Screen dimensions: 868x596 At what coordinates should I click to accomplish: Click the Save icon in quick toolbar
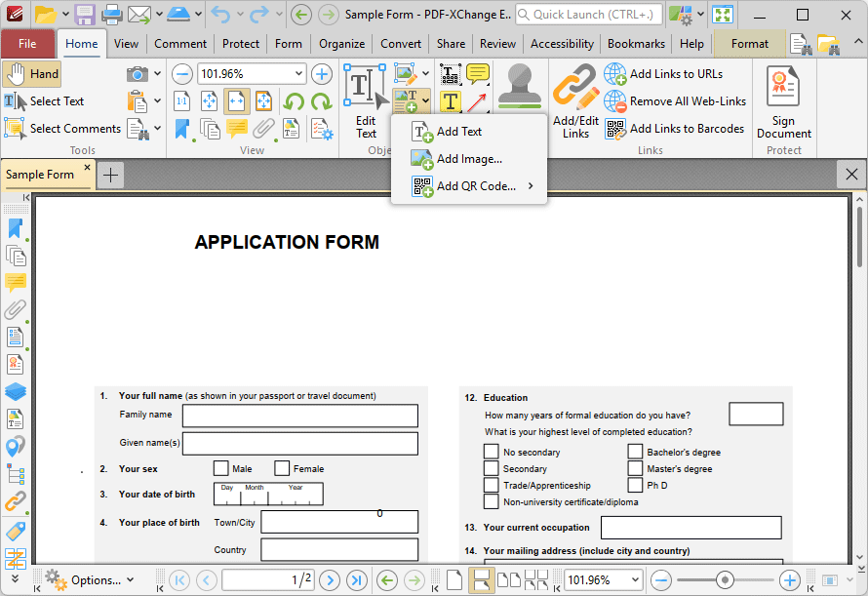85,15
